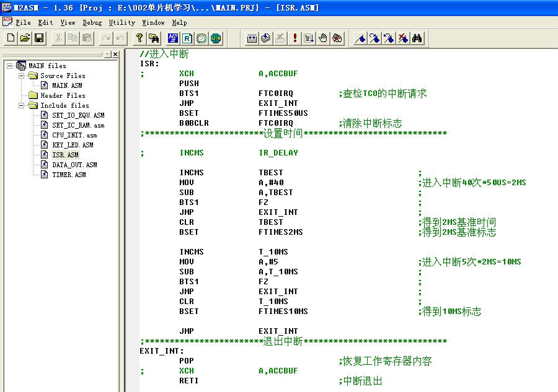This screenshot has width=558, height=392.
Task: Click the green Live icon in toolbar
Action: tap(216, 38)
